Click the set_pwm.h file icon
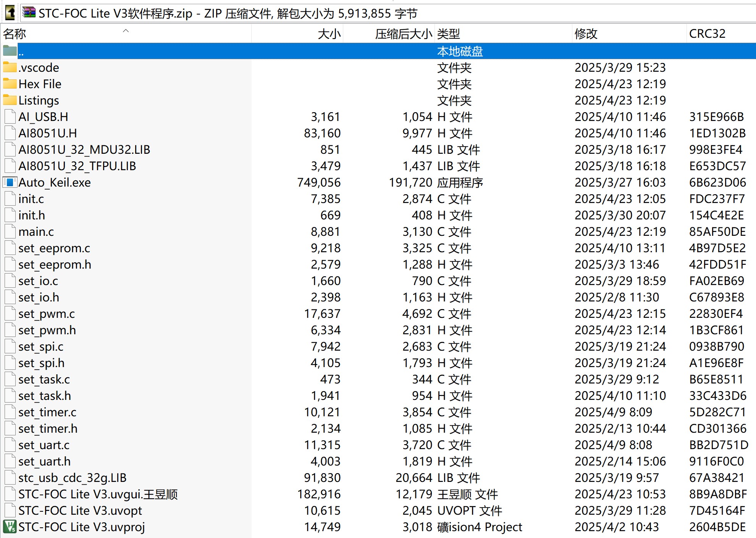The image size is (756, 538). point(10,330)
